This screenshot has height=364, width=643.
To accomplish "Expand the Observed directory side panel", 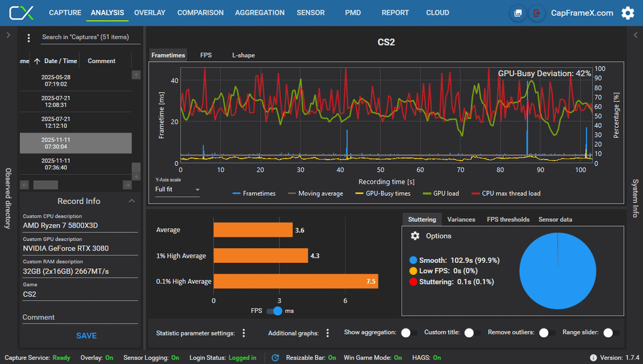I will point(8,35).
